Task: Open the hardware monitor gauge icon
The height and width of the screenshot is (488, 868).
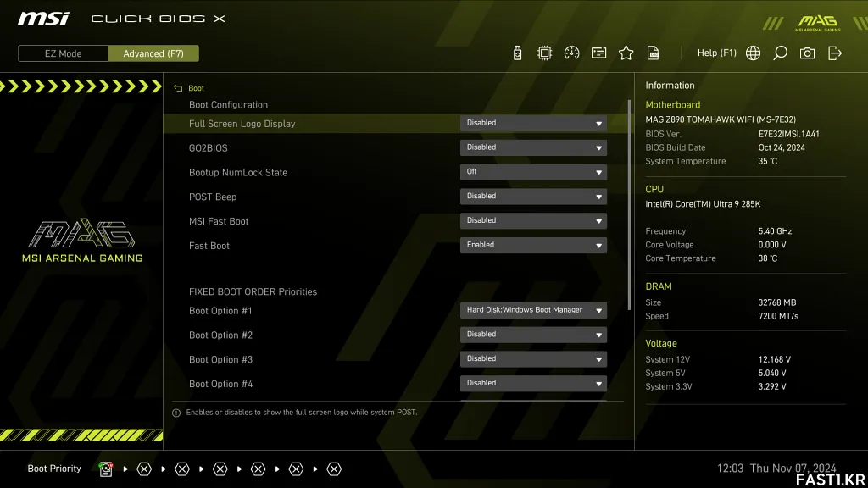Action: point(571,53)
